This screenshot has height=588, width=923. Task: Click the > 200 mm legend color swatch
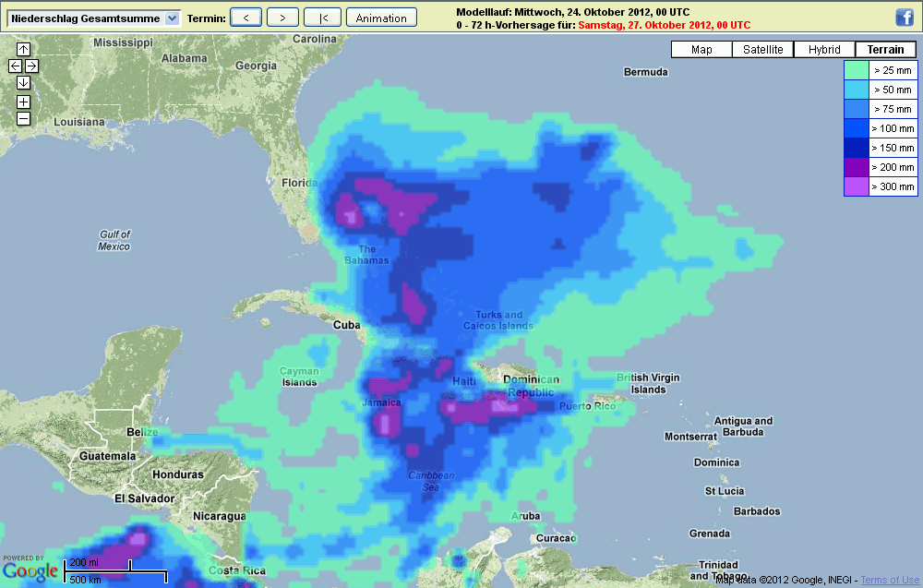[857, 167]
